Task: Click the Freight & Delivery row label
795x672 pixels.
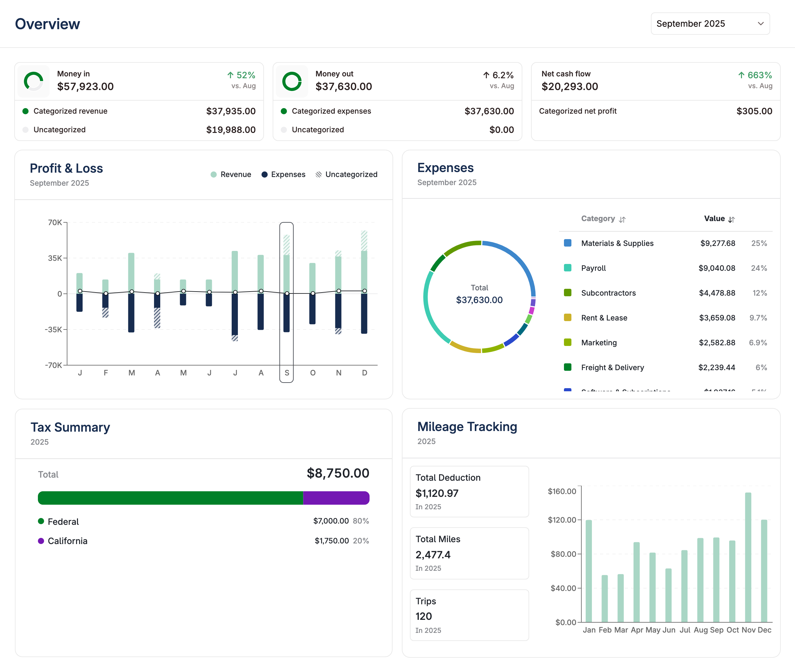Action: [612, 368]
